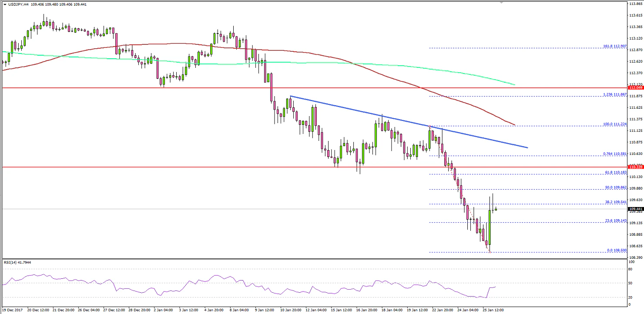Select the 23.6 109.143 Fibonacci label

click(x=615, y=220)
